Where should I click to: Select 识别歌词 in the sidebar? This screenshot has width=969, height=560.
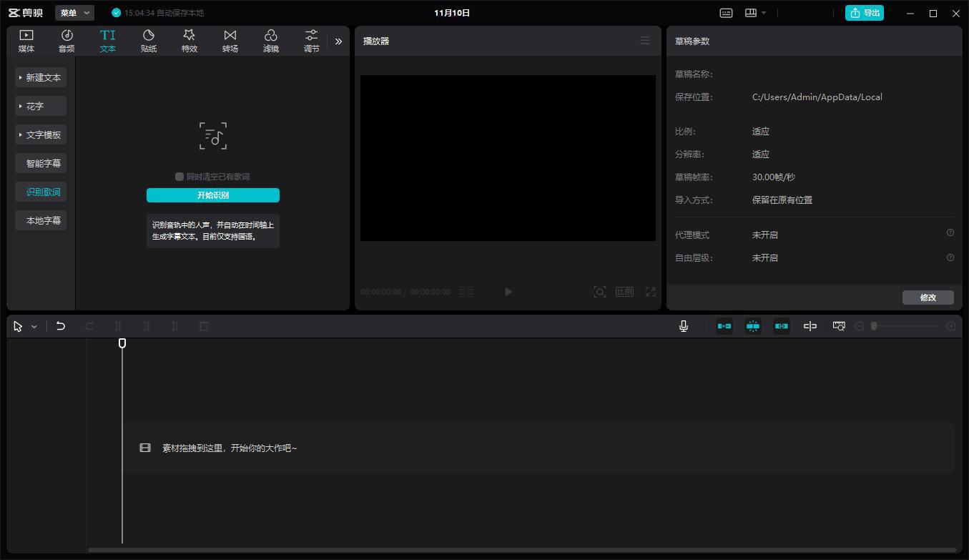click(41, 192)
